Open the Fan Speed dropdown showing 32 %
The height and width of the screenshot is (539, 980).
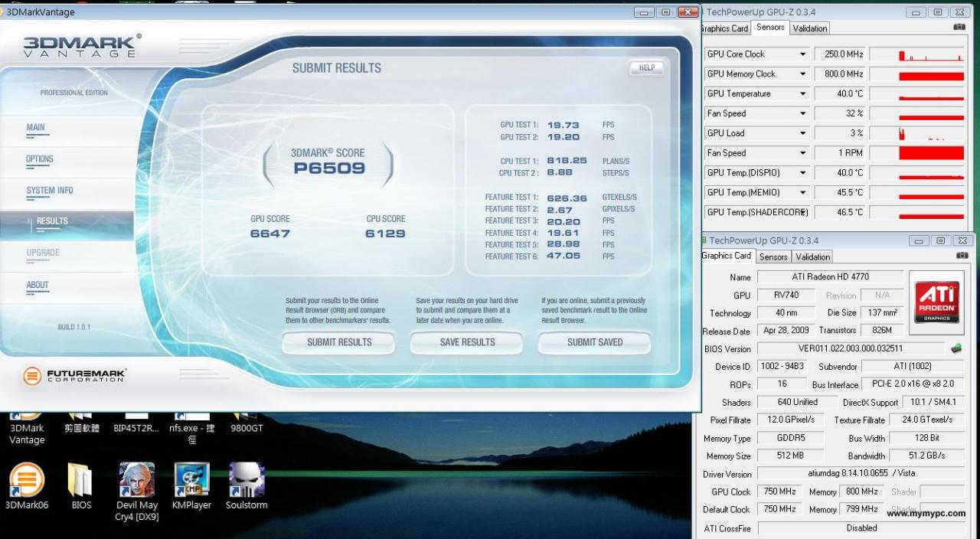pos(803,113)
